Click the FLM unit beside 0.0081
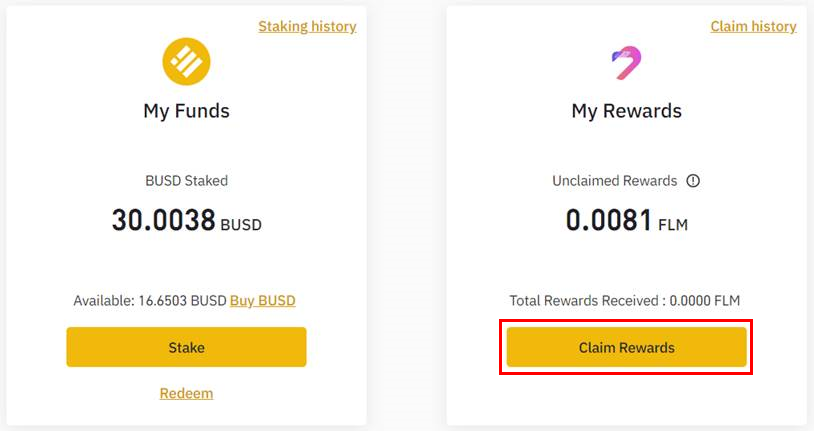Screen dimensions: 814x431 point(673,225)
